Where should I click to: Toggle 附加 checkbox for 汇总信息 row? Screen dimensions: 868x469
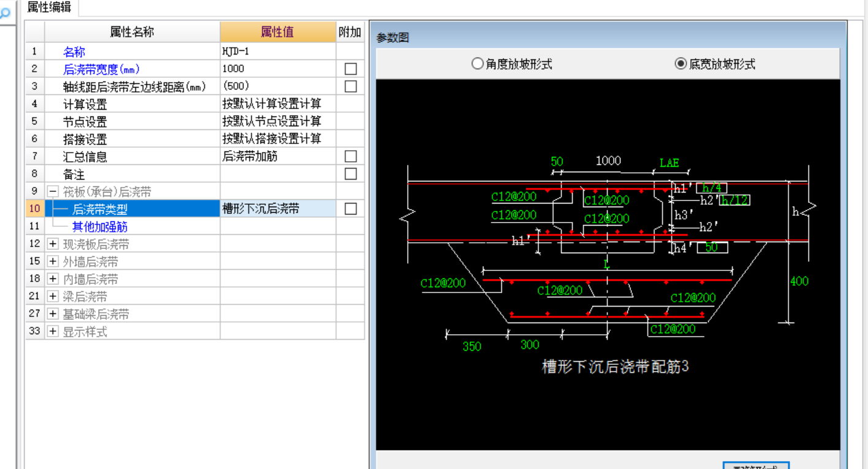coord(351,156)
